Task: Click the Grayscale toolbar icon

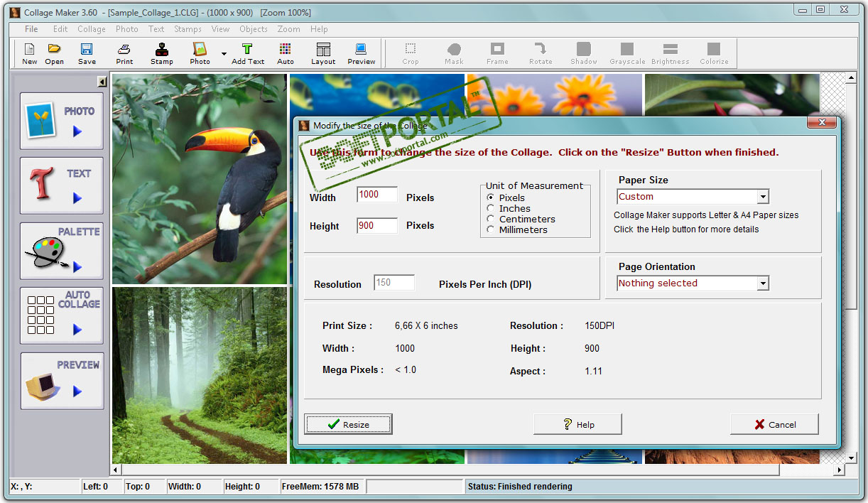Action: pos(627,53)
